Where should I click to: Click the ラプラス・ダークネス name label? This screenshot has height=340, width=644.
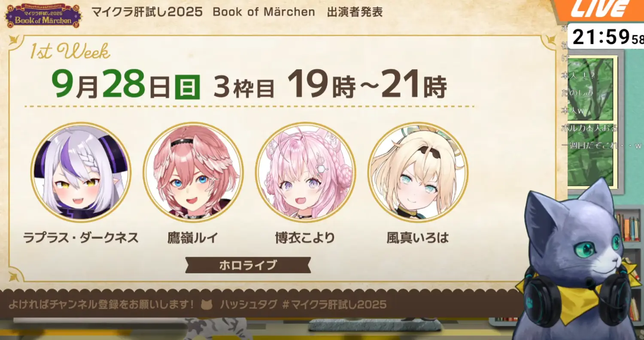tap(81, 238)
